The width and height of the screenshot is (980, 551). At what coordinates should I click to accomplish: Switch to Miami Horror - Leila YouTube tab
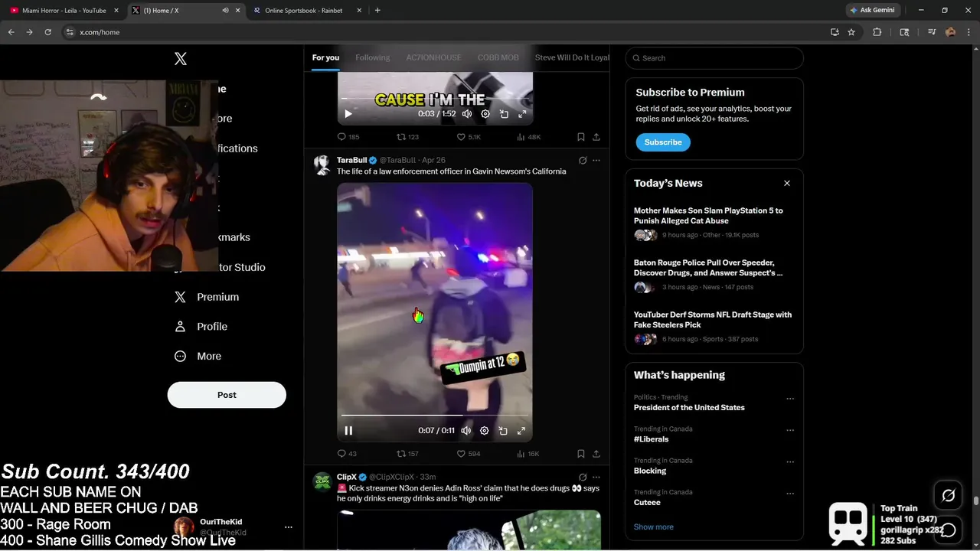click(x=64, y=11)
